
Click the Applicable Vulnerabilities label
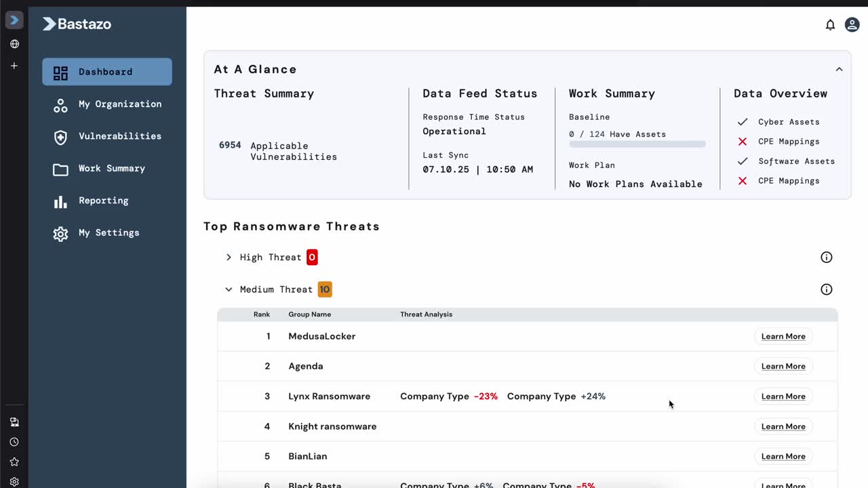pyautogui.click(x=294, y=151)
